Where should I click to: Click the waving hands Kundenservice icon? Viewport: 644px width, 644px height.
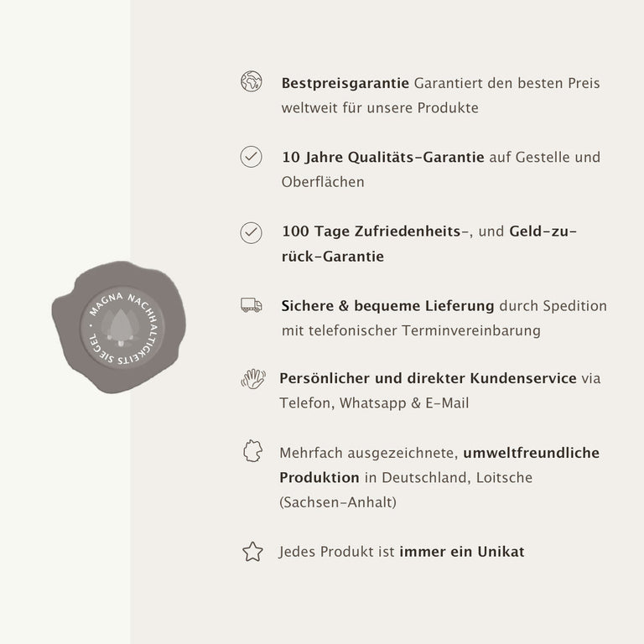coord(253,379)
